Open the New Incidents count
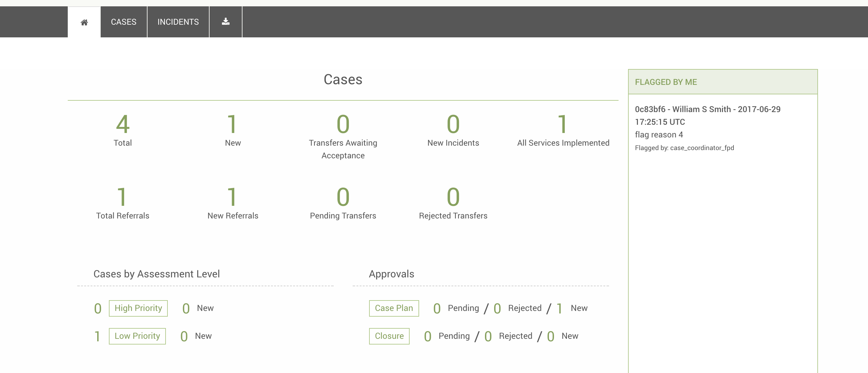868x373 pixels. (453, 124)
